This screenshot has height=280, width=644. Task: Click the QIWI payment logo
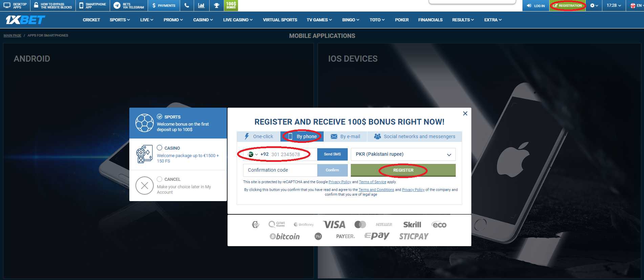pyautogui.click(x=277, y=224)
